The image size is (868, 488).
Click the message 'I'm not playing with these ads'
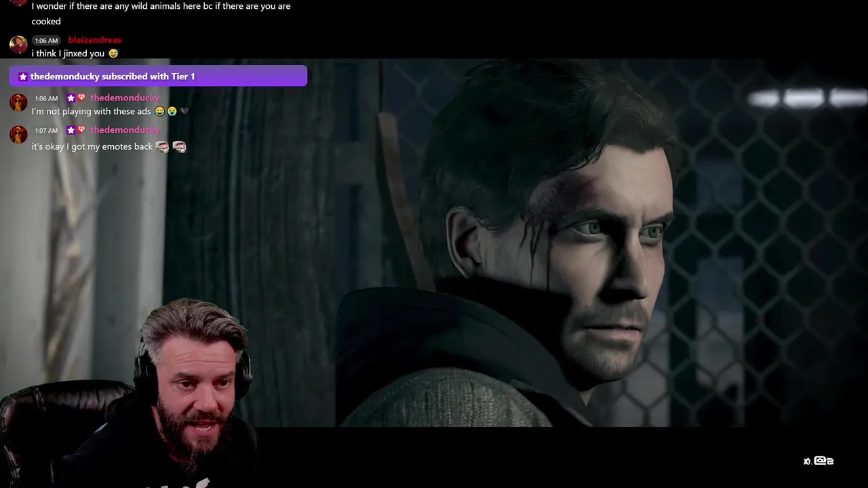tap(91, 111)
